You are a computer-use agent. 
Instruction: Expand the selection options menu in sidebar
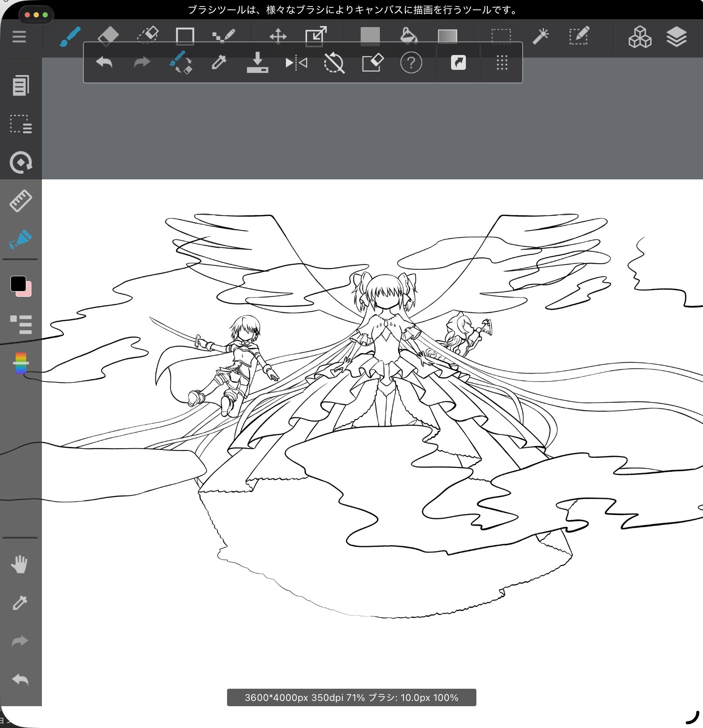(x=21, y=124)
